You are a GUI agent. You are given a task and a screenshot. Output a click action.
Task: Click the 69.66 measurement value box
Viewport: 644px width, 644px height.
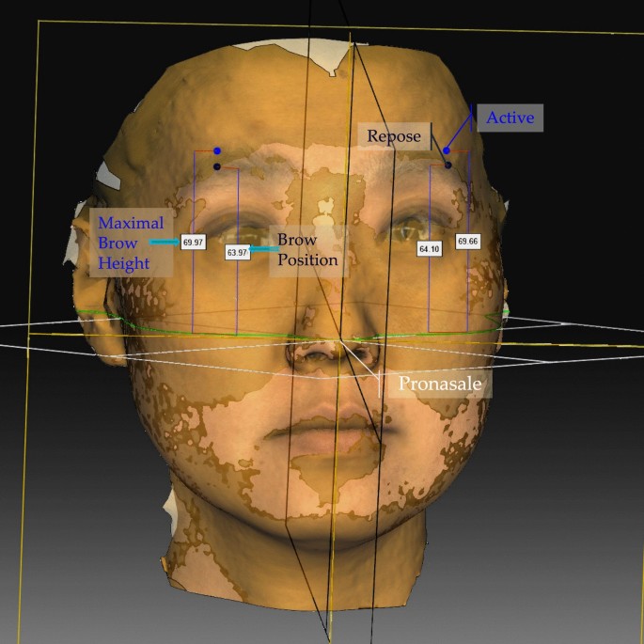[x=468, y=241]
